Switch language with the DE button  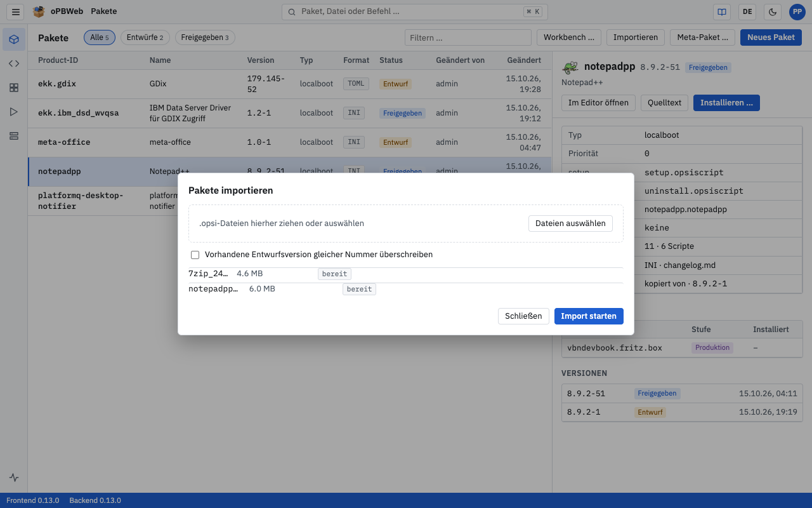747,11
